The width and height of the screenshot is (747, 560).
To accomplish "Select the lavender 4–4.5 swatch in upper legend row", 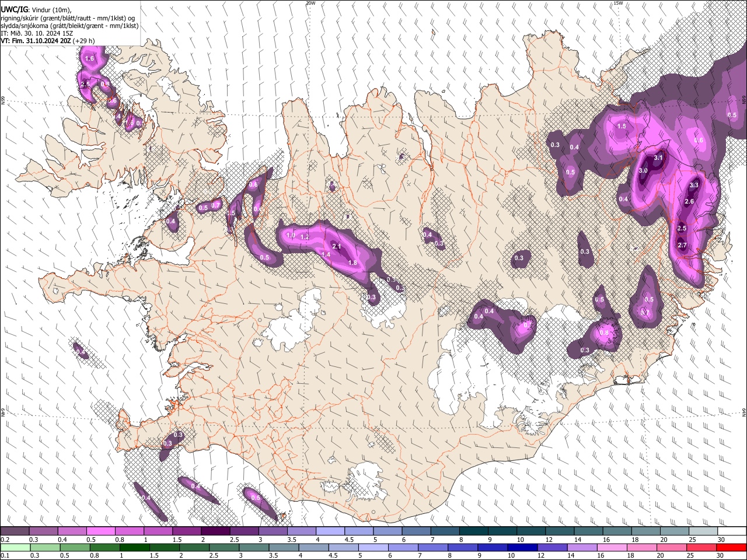I will (330, 531).
